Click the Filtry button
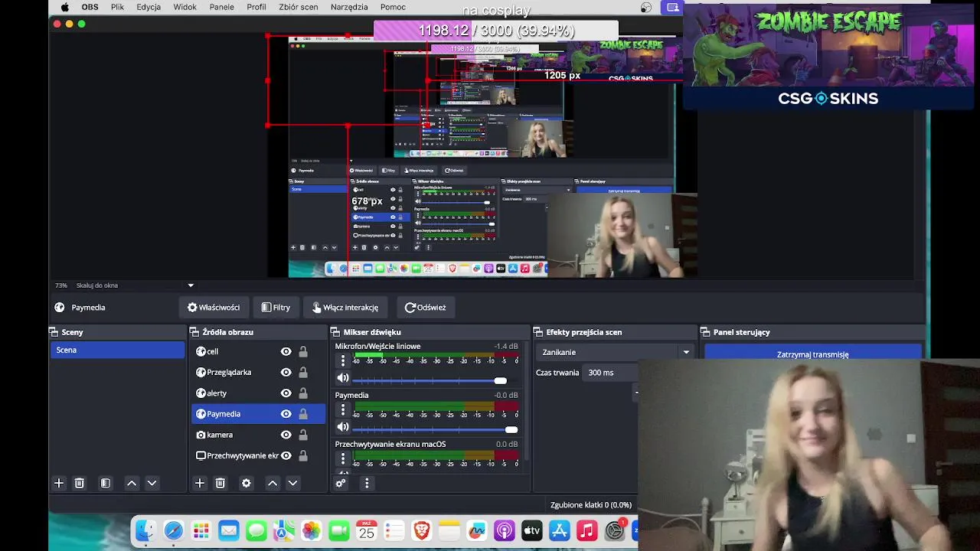This screenshot has width=980, height=551. (276, 308)
